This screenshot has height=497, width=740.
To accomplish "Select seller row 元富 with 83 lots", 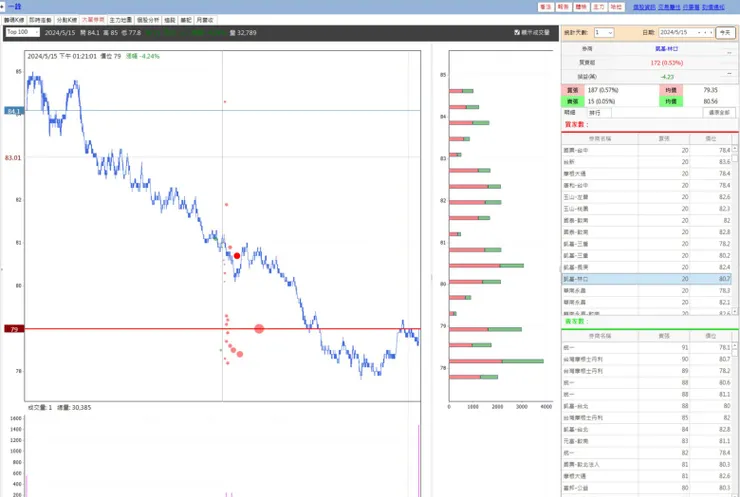I will tap(647, 441).
